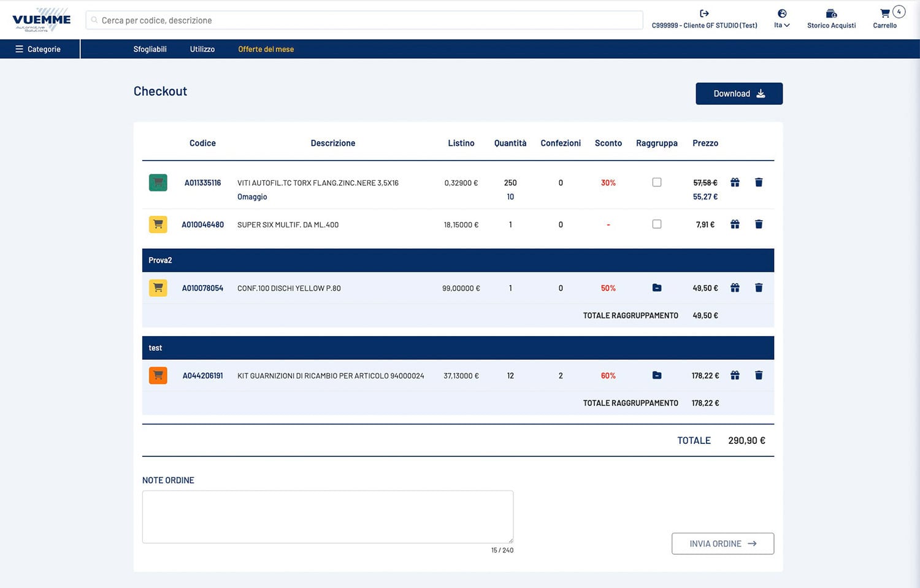The image size is (920, 588).
Task: Click inside the Note Ordine text area
Action: (x=328, y=516)
